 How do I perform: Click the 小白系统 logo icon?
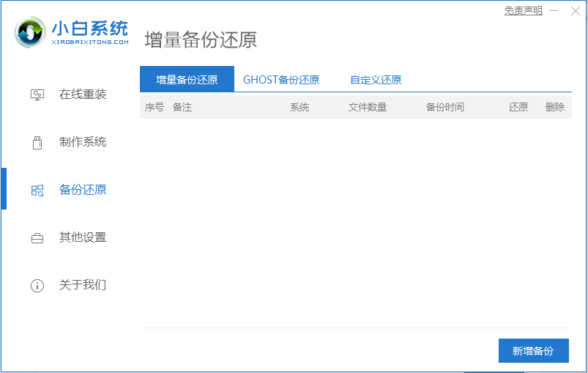30,32
